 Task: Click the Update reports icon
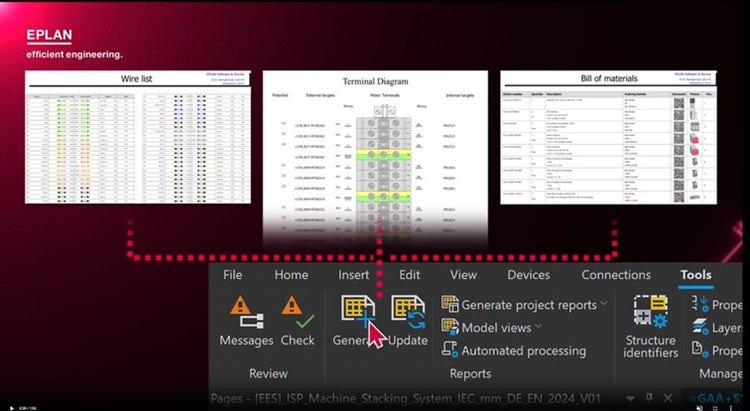(408, 312)
